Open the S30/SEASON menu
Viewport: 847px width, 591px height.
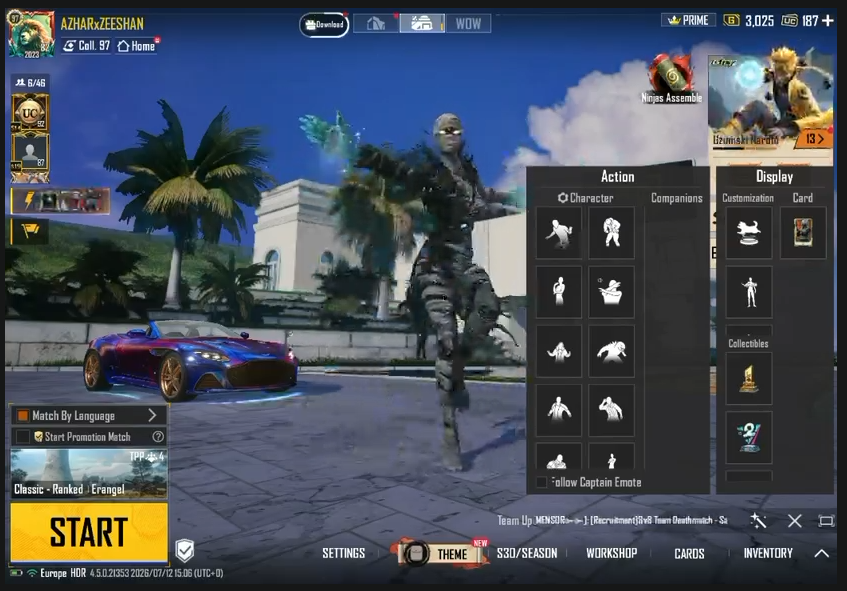[x=527, y=553]
